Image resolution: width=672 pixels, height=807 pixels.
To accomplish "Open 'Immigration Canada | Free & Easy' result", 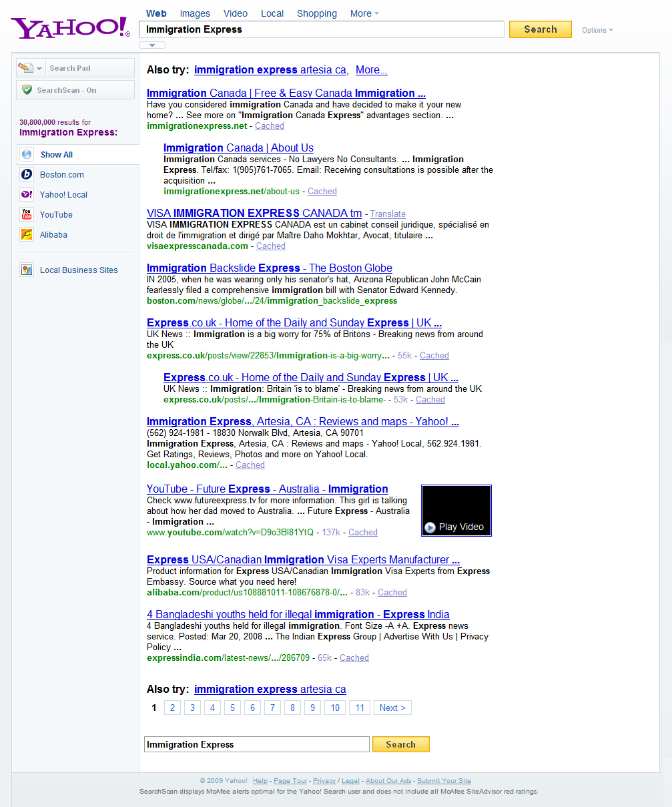I will coord(286,93).
